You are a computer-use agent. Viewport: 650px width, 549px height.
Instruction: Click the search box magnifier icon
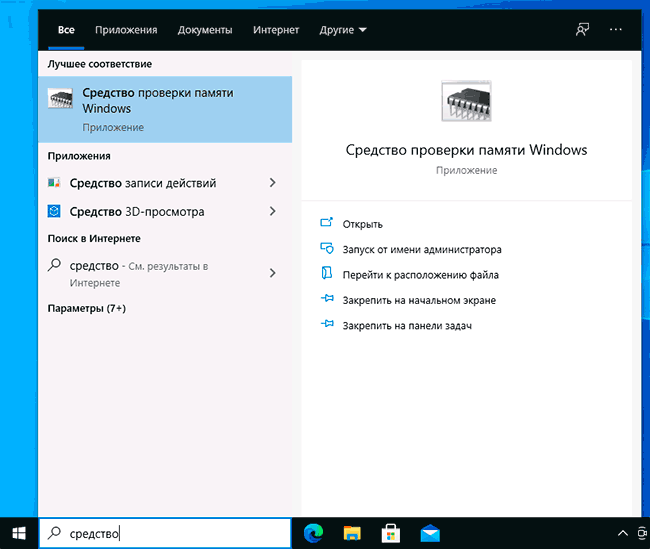tap(54, 533)
